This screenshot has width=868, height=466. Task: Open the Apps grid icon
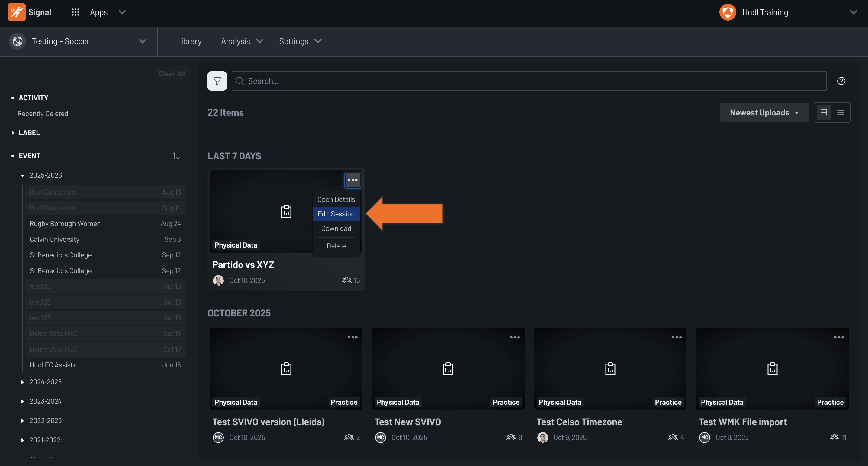75,12
